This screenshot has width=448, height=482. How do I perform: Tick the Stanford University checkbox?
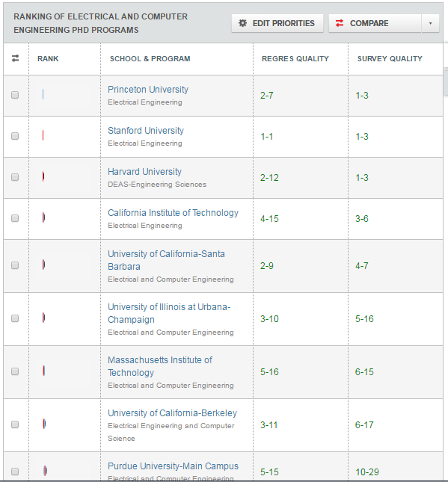click(15, 136)
